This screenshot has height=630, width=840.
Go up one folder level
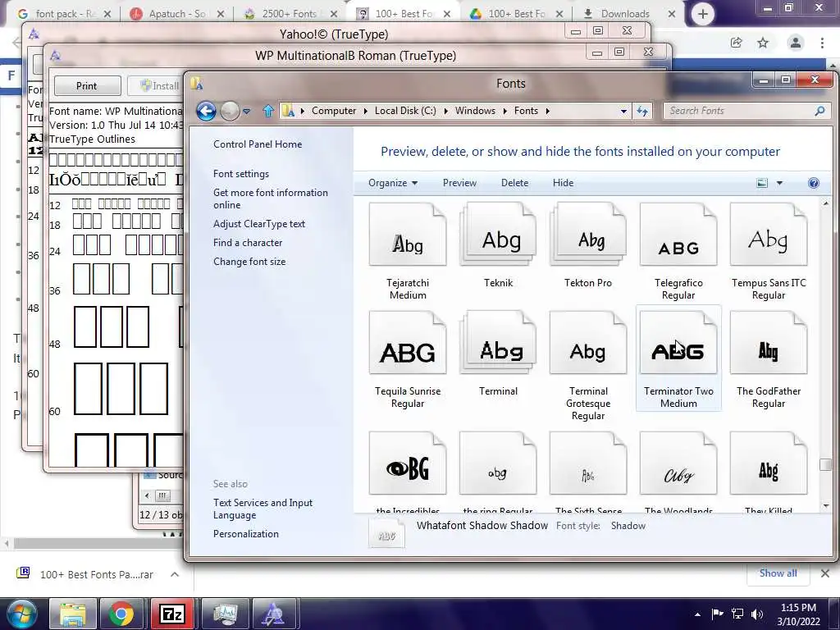pyautogui.click(x=268, y=111)
